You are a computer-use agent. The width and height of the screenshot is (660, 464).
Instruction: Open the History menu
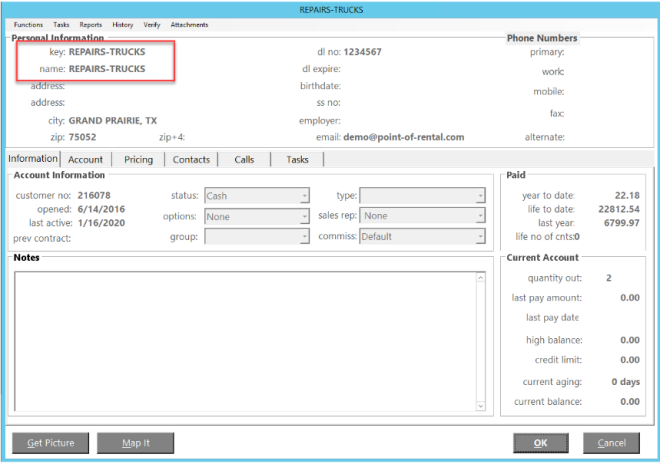[122, 25]
